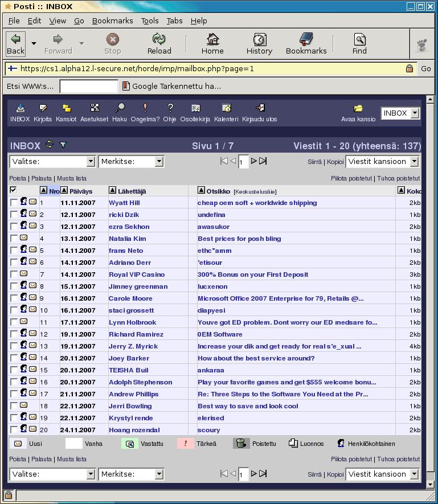Open the Bookmarks menu
Screen dimensions: 438x504
coord(113,21)
